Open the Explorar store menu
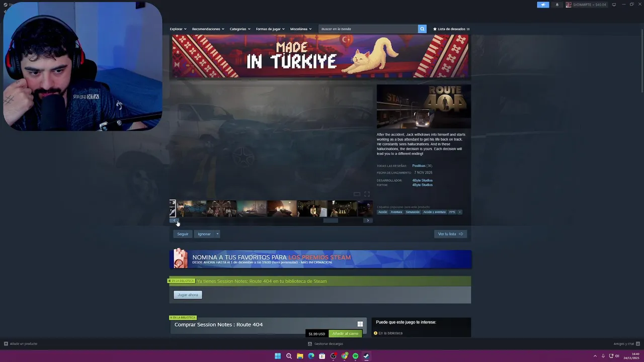Image resolution: width=644 pixels, height=362 pixels. [178, 29]
